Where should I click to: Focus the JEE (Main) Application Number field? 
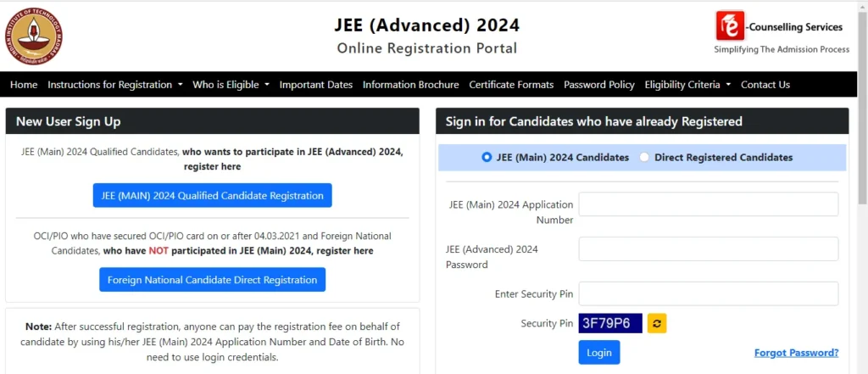(708, 204)
